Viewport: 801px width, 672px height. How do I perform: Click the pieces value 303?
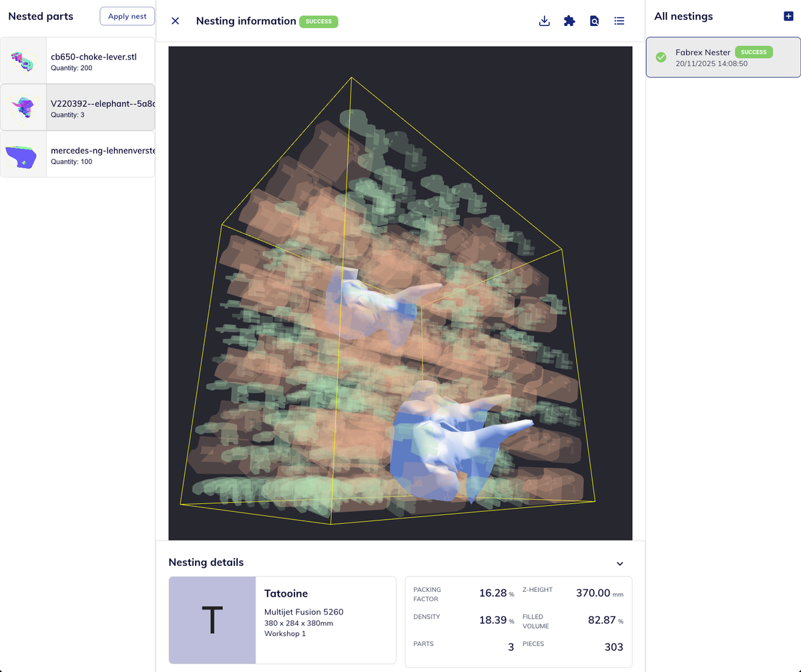pyautogui.click(x=613, y=647)
